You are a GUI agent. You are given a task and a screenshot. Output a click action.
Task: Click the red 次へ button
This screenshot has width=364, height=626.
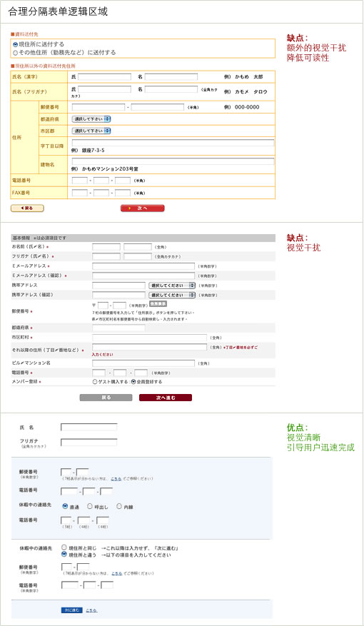tap(143, 208)
